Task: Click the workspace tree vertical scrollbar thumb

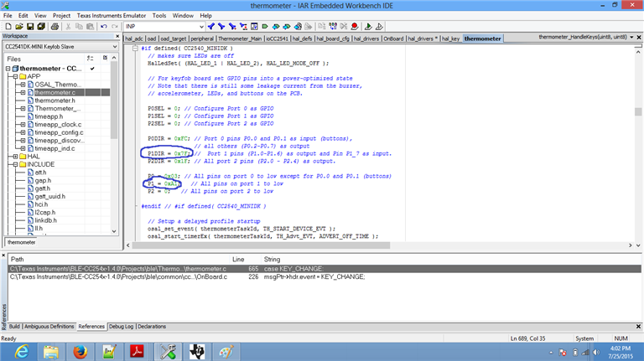Action: pyautogui.click(x=114, y=101)
